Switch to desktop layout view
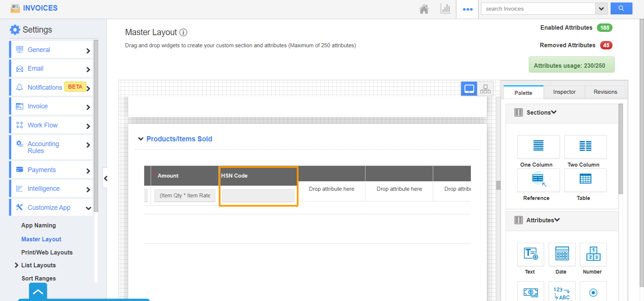Screen dimensions: 644x301 click(x=469, y=89)
